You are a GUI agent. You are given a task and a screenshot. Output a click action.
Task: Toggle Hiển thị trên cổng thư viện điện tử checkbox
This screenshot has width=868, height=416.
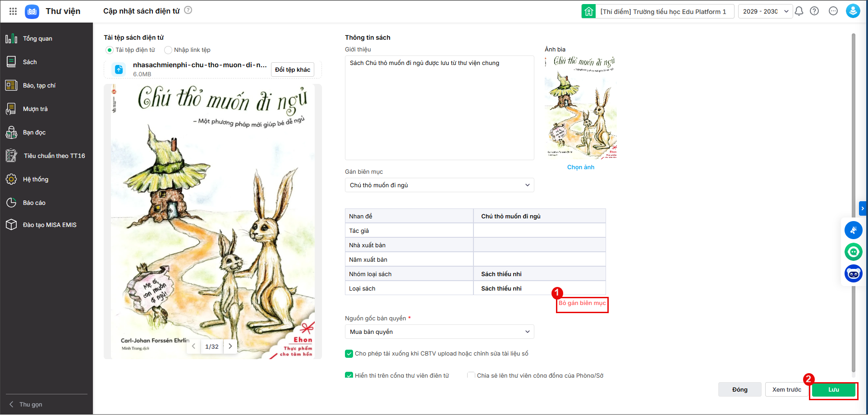point(349,375)
